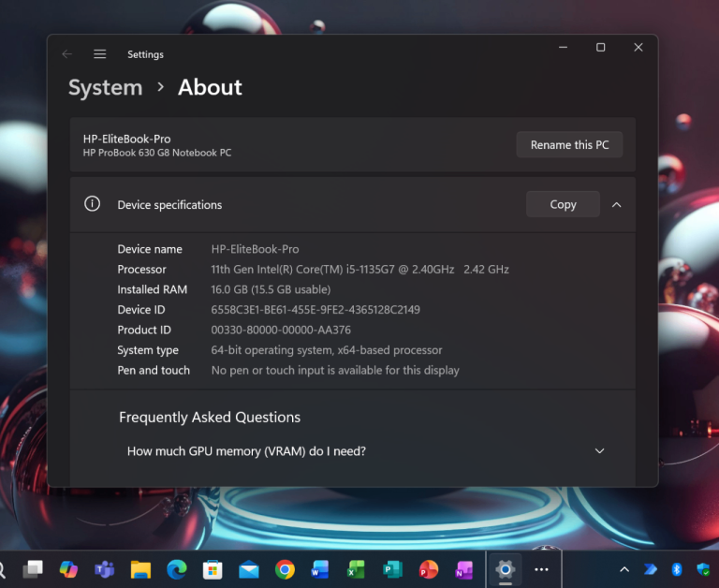Expand the GPU memory VRAM question
Viewport: 719px width, 588px height.
tap(600, 451)
